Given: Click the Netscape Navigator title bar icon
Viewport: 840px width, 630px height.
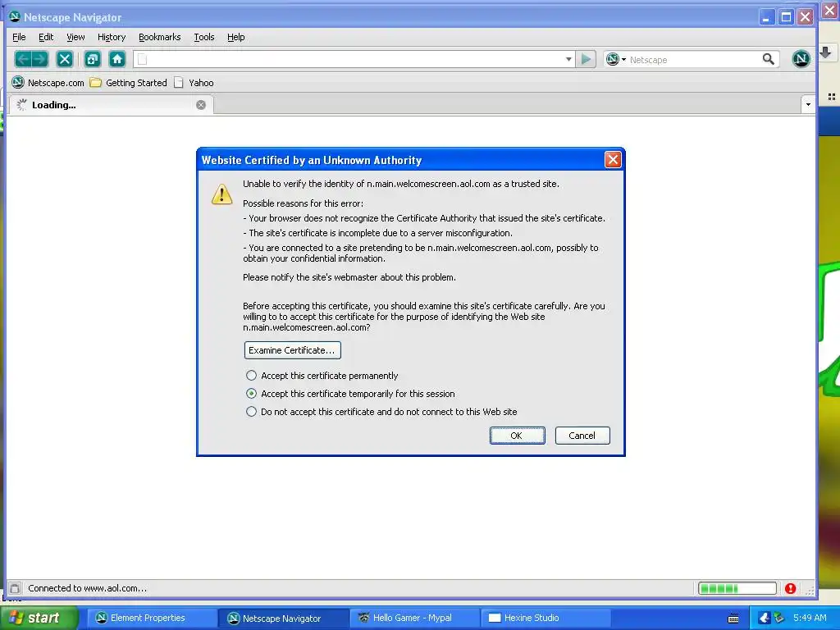Looking at the screenshot, I should 15,16.
